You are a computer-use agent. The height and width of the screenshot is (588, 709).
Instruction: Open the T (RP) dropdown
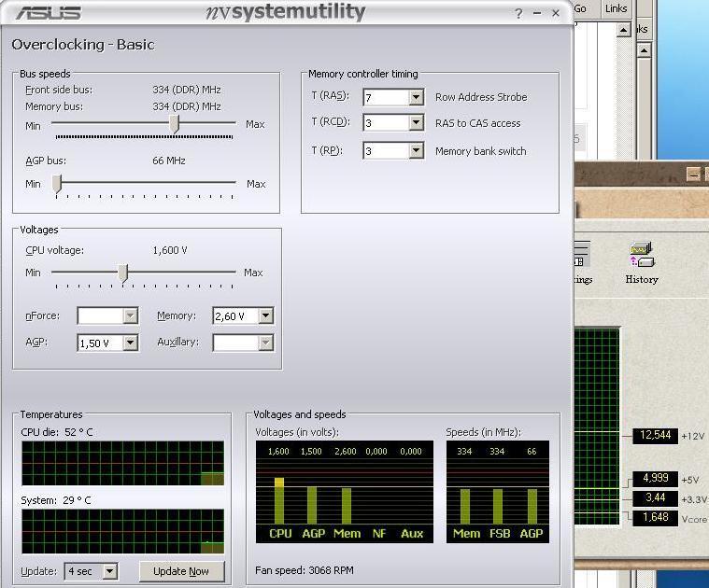(416, 150)
